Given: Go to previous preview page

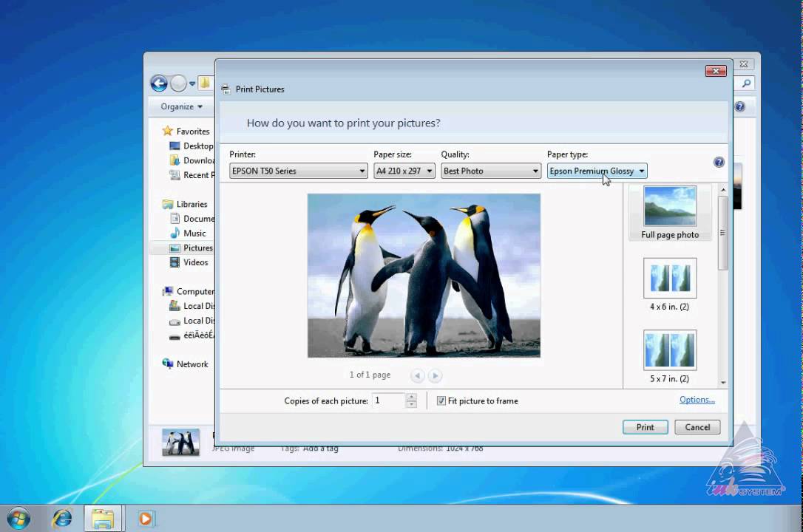Looking at the screenshot, I should tap(417, 375).
